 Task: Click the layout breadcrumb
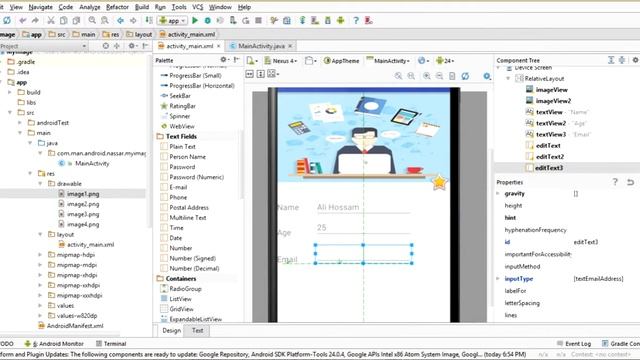point(139,34)
